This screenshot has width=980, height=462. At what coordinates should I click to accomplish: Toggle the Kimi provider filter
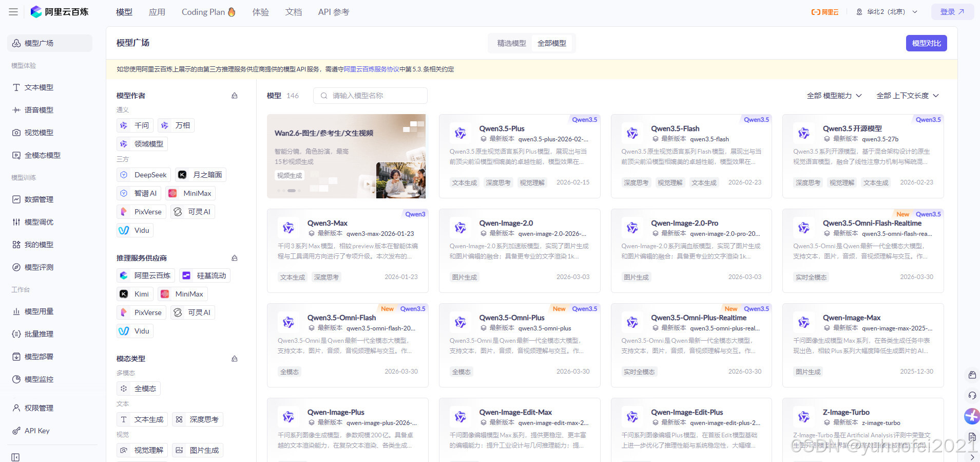click(135, 294)
